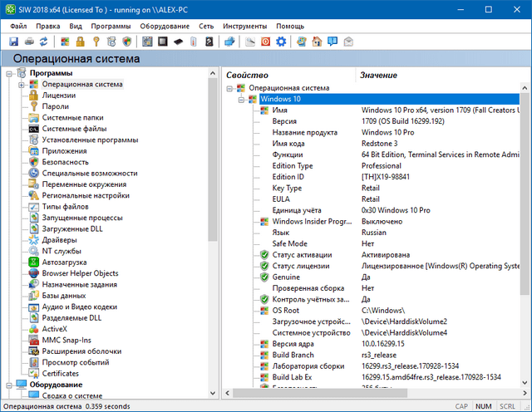
Task: Collapse the Windows 10 node in properties
Action: coord(242,99)
